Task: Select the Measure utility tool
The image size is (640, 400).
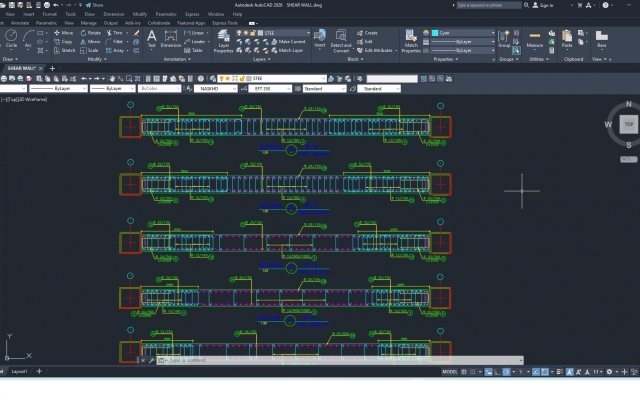Action: pos(535,38)
